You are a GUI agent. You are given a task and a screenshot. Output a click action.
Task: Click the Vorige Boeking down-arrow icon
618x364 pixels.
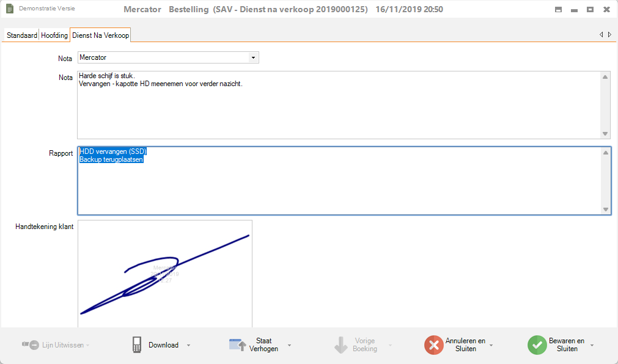340,345
